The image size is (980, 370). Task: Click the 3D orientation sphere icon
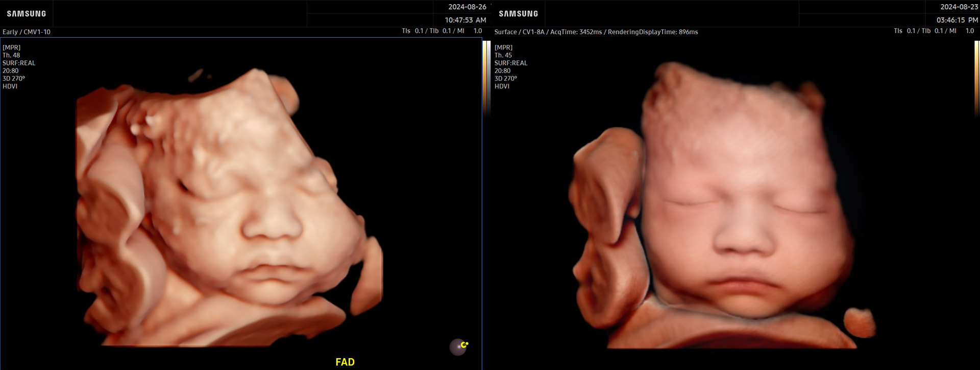point(458,347)
